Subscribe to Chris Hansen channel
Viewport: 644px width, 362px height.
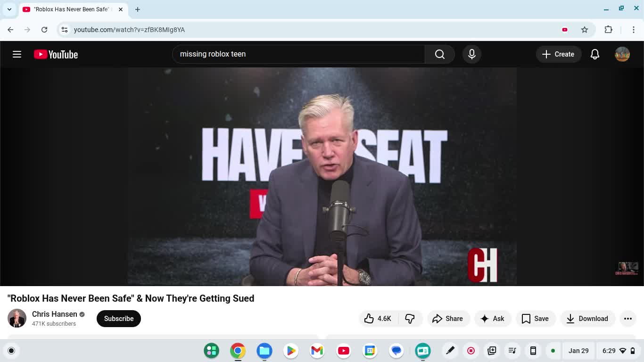pyautogui.click(x=119, y=319)
